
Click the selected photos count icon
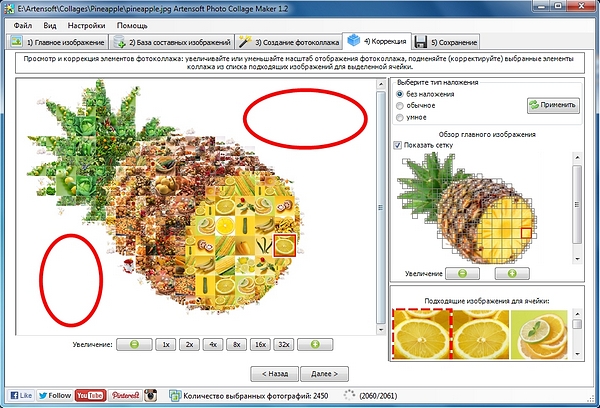[x=175, y=396]
